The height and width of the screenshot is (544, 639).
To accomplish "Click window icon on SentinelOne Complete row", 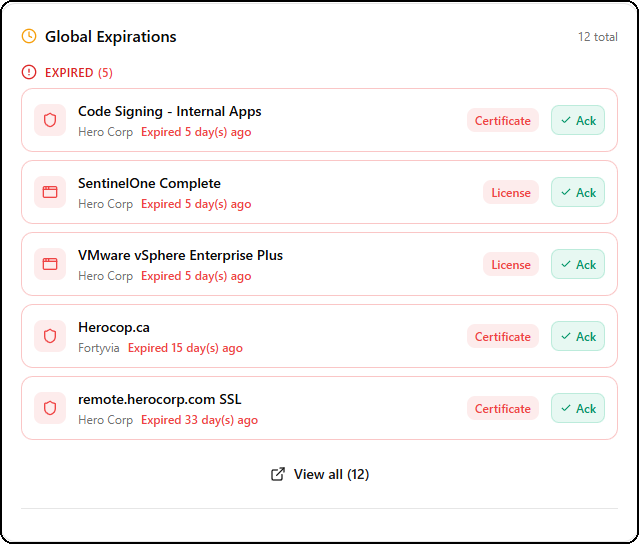I will pyautogui.click(x=50, y=192).
